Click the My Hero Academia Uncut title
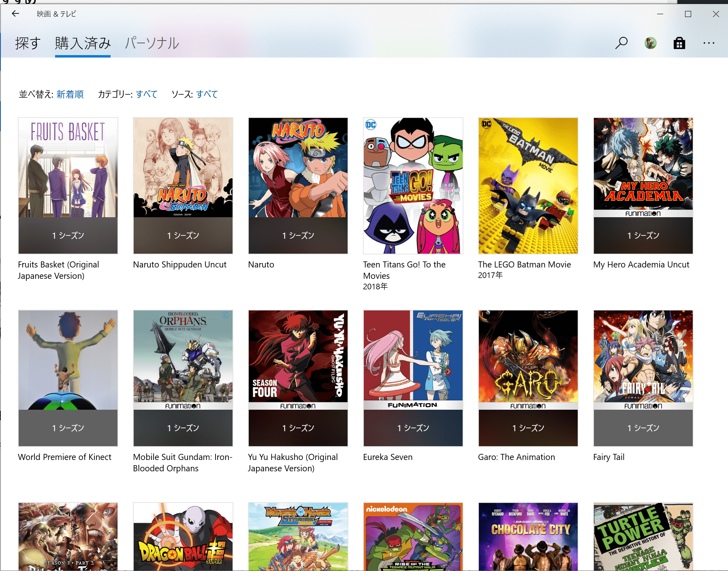The image size is (728, 571). tap(641, 265)
